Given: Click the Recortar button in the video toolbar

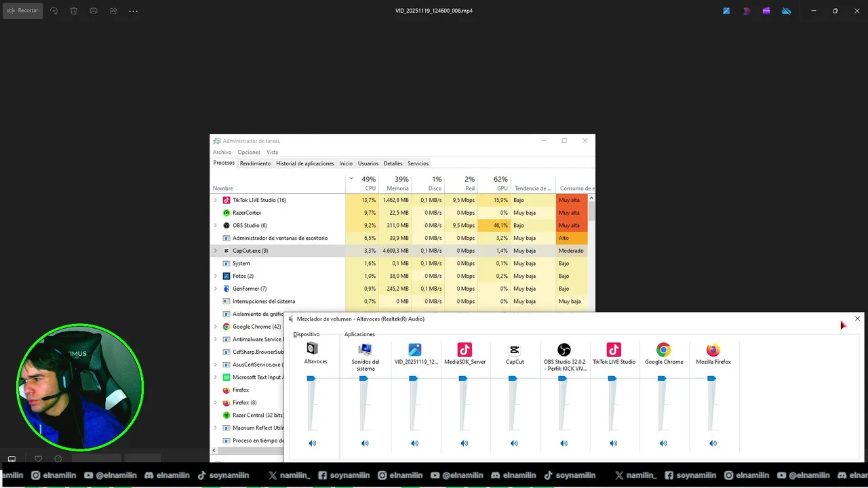Looking at the screenshot, I should pyautogui.click(x=23, y=11).
